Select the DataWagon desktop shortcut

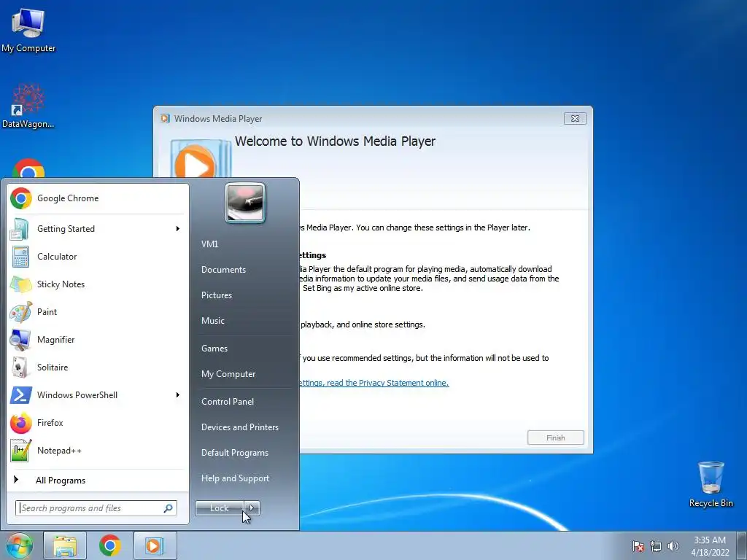[x=28, y=106]
